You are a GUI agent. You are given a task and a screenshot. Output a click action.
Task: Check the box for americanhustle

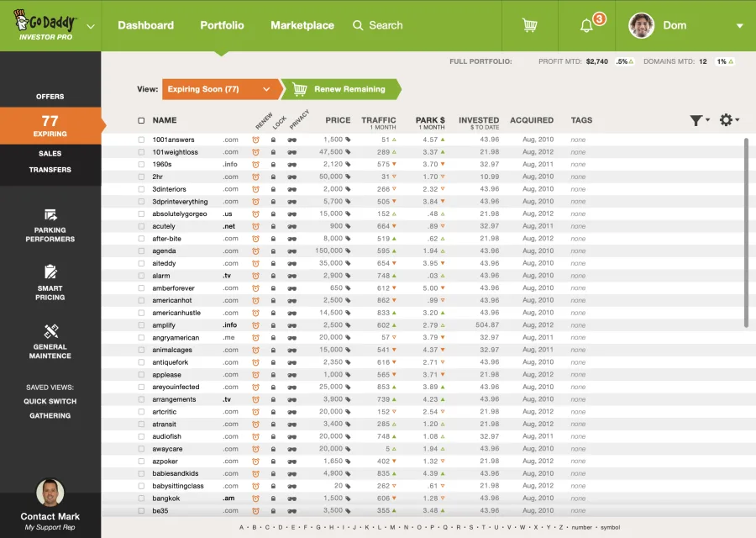tap(141, 314)
